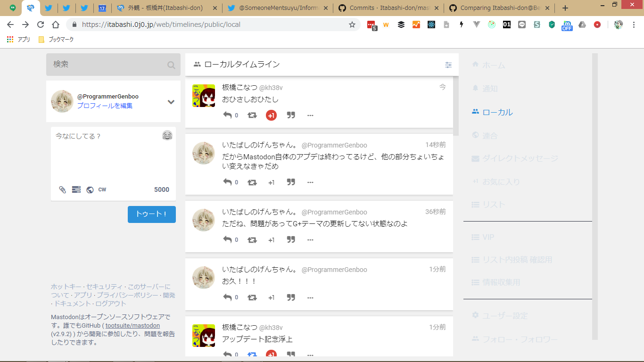Open more menu on お久！！！ post
The width and height of the screenshot is (644, 362).
pyautogui.click(x=310, y=297)
